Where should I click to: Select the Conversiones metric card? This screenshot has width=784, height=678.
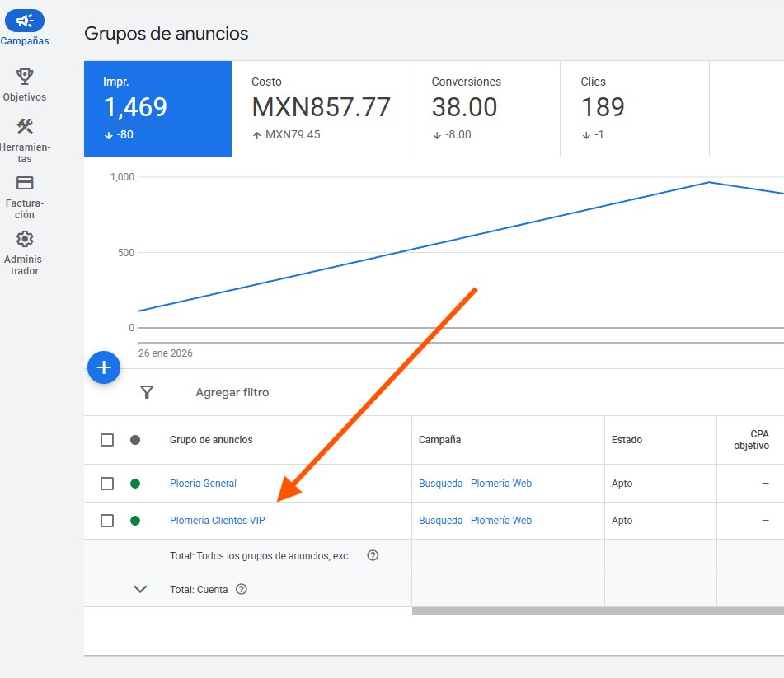tap(485, 109)
